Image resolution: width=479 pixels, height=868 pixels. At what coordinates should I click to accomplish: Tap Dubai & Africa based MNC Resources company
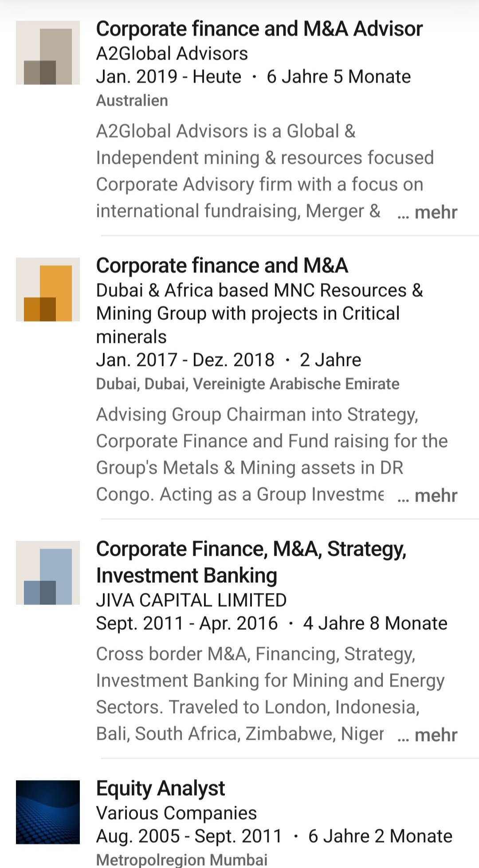[259, 314]
